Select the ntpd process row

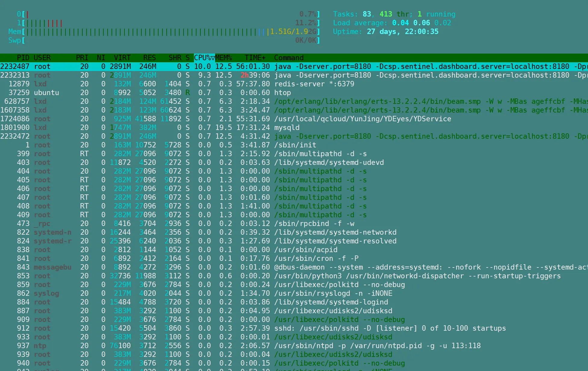(377, 346)
